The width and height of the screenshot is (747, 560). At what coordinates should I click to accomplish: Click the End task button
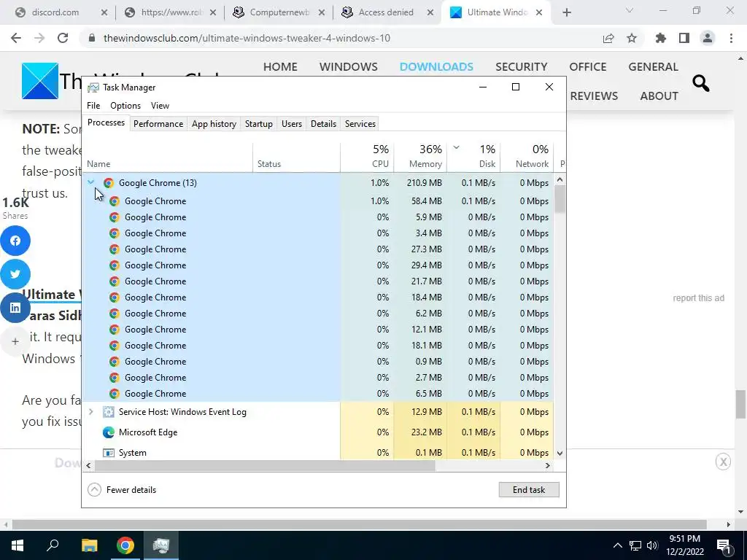point(529,489)
